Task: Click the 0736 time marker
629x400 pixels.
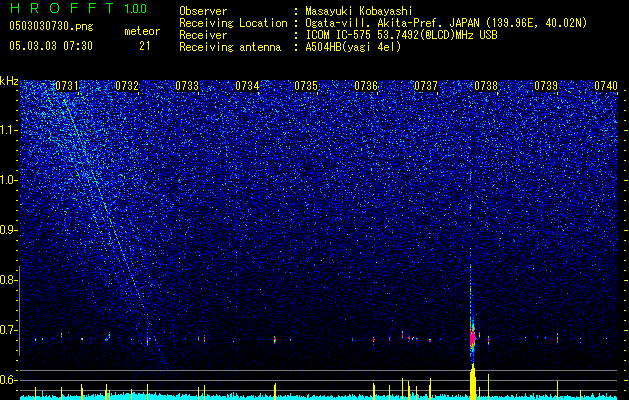Action: [x=366, y=86]
